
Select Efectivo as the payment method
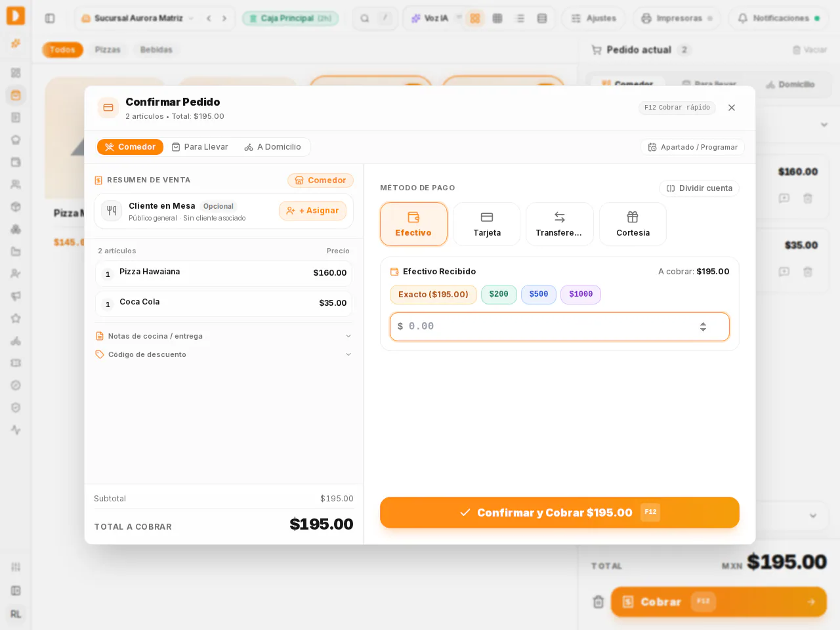(x=413, y=224)
